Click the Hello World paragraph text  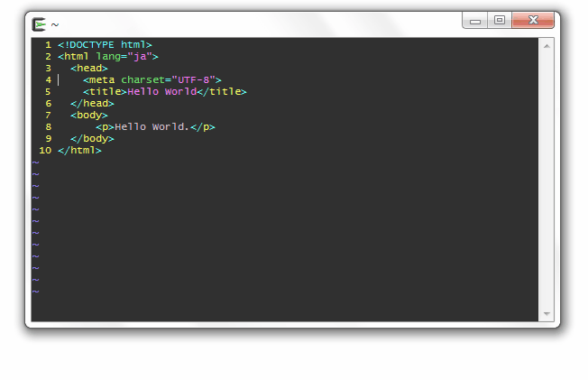(152, 127)
